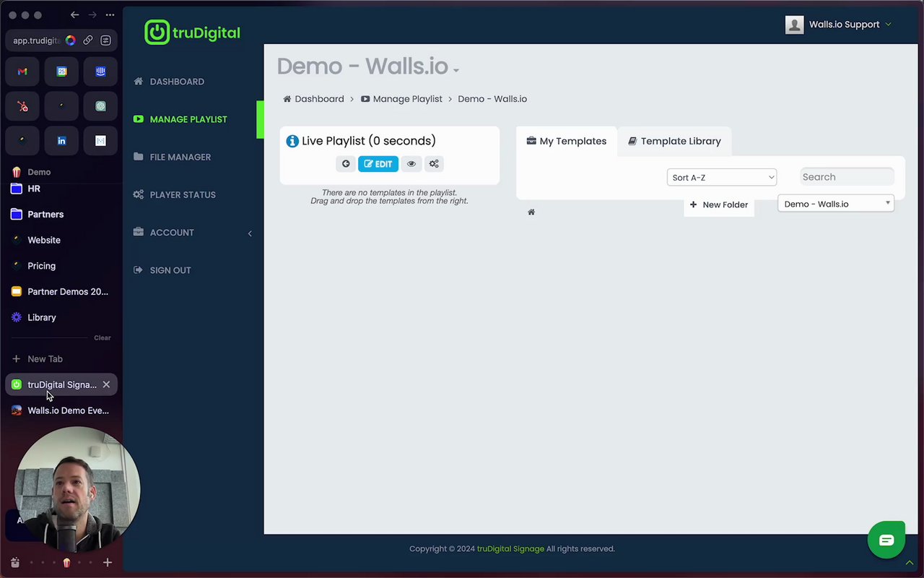Click the blue EDIT playlist button
The width and height of the screenshot is (924, 578).
pos(378,164)
